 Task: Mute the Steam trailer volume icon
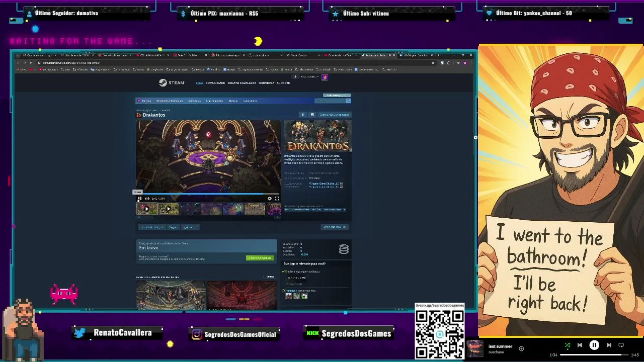(147, 198)
